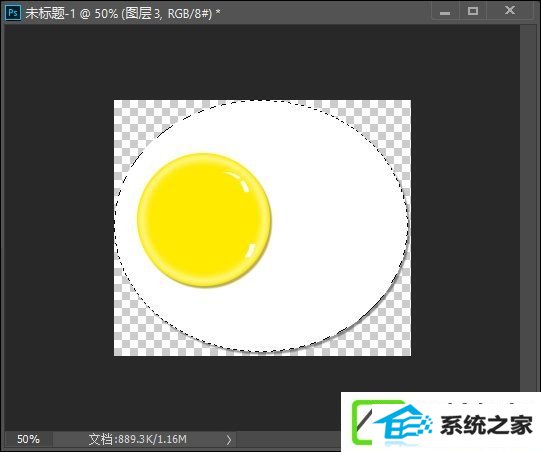
Task: Click the center of the yellow egg yolk
Action: [x=204, y=220]
